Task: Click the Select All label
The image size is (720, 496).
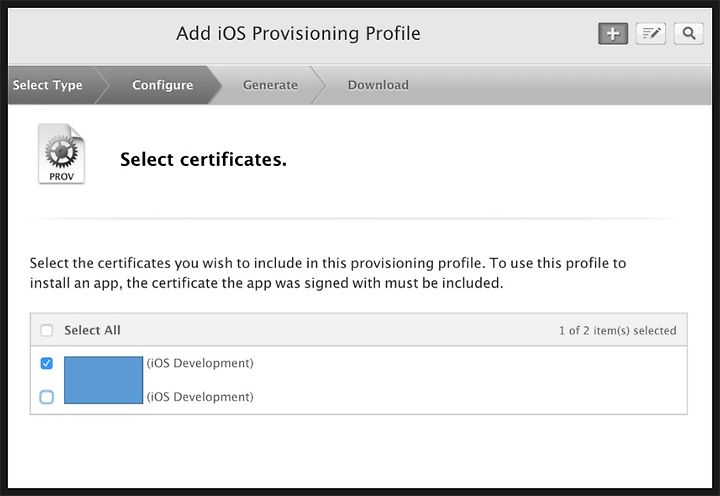Action: 92,330
